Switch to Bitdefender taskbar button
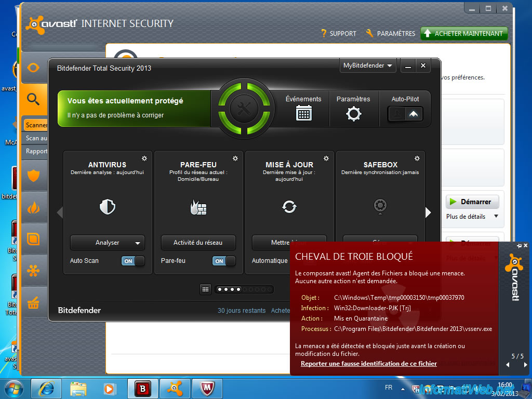The height and width of the screenshot is (399, 532). (x=142, y=389)
